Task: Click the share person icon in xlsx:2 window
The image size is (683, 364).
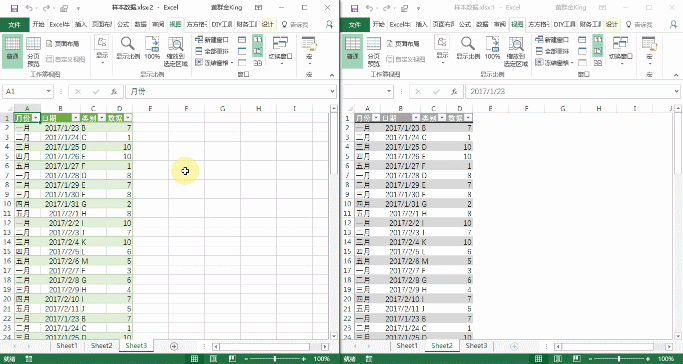Action: click(329, 24)
